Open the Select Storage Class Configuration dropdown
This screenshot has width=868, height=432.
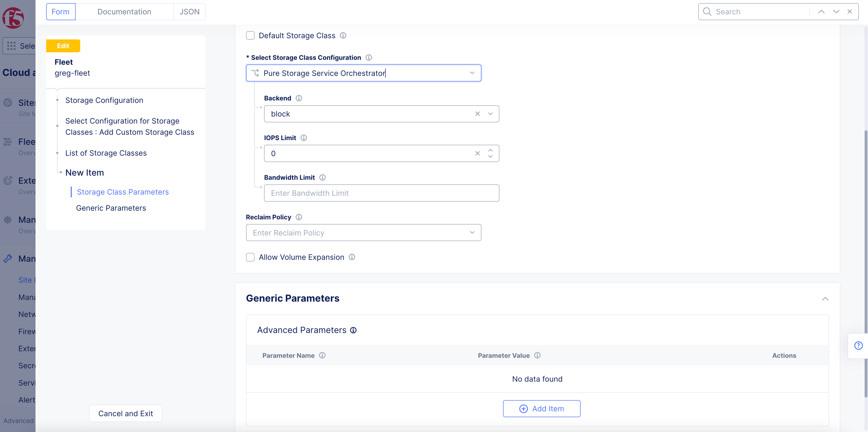click(x=472, y=73)
